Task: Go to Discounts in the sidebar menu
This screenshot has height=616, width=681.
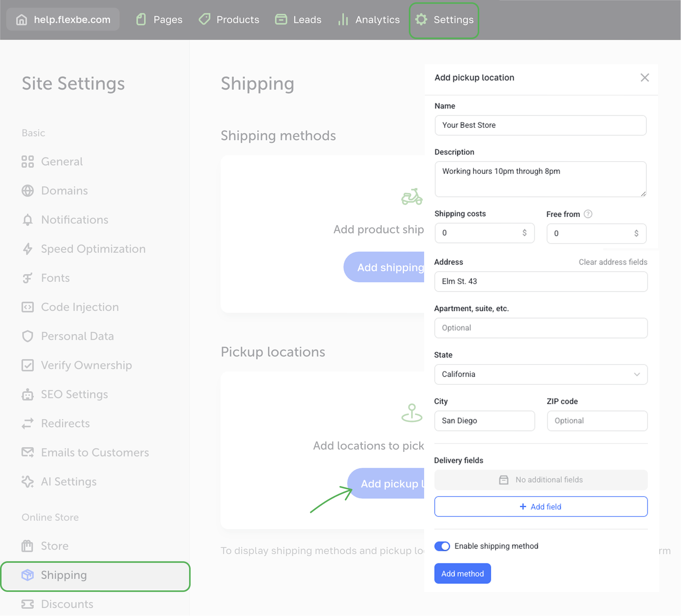Action: (x=67, y=604)
